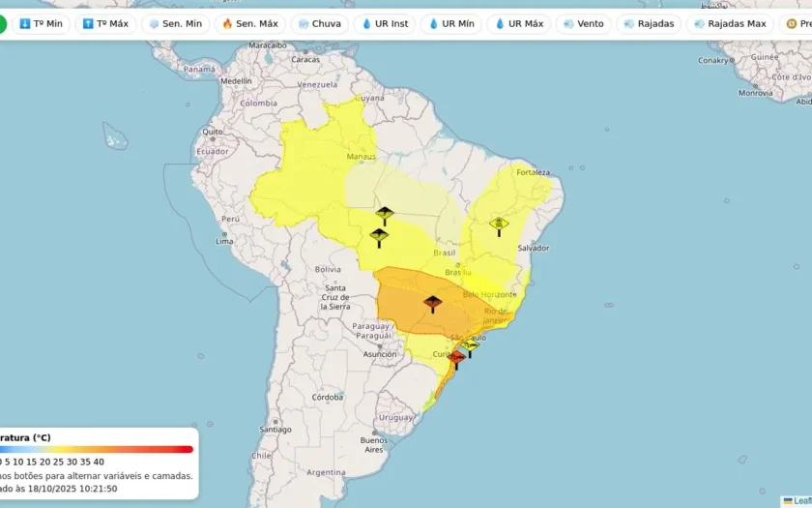Click the temperature color gradient legend bar
812x508 pixels.
[97, 449]
